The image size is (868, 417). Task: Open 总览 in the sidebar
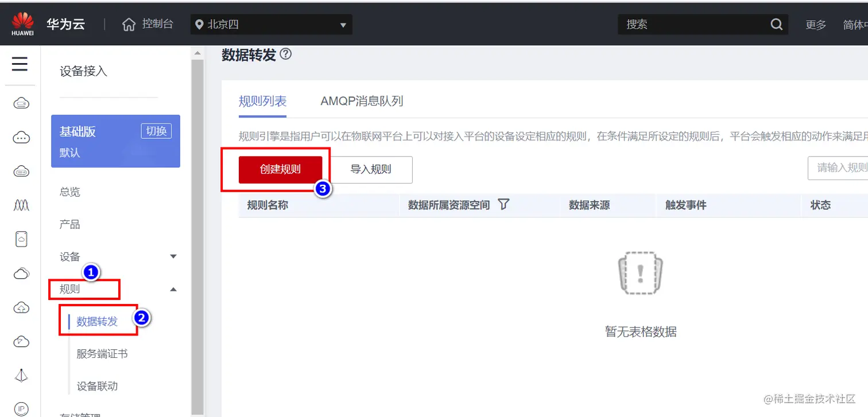(x=70, y=192)
